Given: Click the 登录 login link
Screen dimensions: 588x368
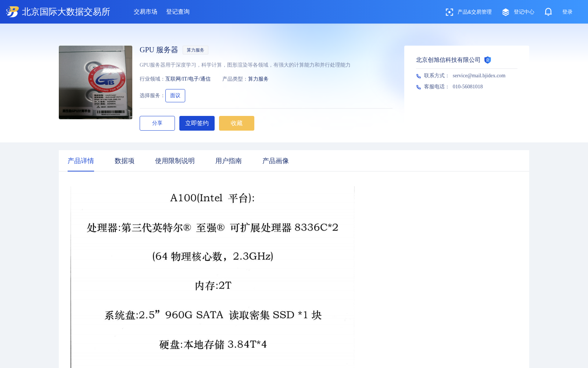Looking at the screenshot, I should pos(567,12).
